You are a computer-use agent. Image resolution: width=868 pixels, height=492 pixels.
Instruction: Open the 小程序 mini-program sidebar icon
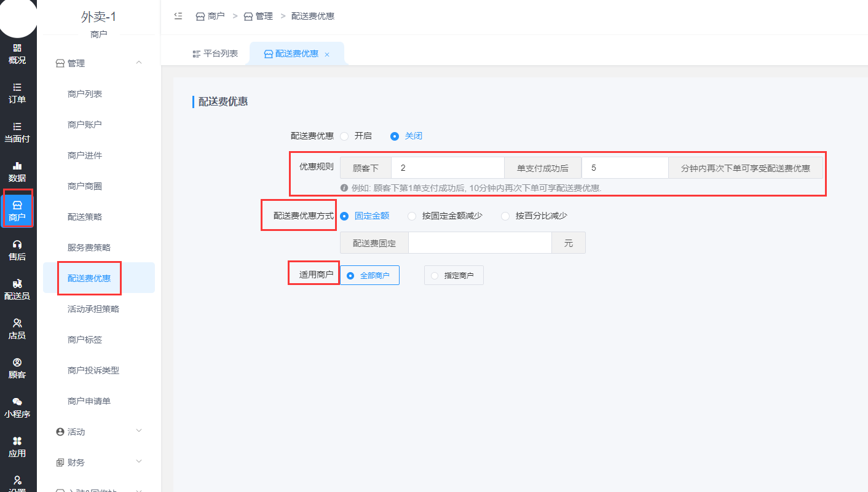tap(17, 408)
